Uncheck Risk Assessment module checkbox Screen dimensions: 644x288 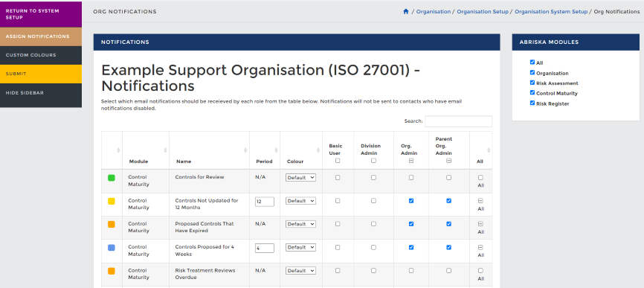[532, 83]
